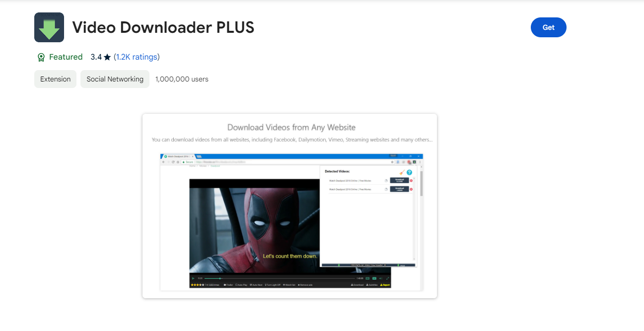Select the Social Networking category chip
The height and width of the screenshot is (331, 644).
(115, 79)
